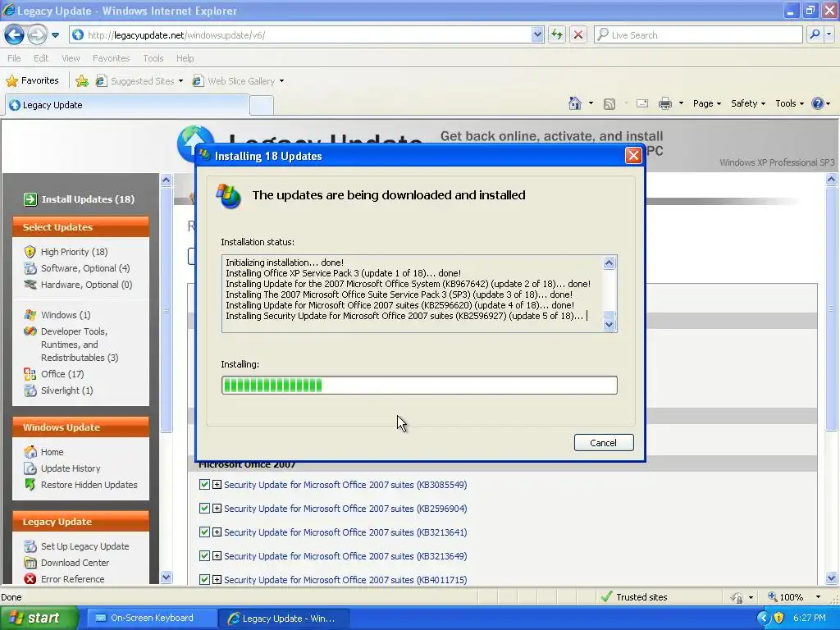840x630 pixels.
Task: Click the Set Up Legacy Update link
Action: pos(84,546)
